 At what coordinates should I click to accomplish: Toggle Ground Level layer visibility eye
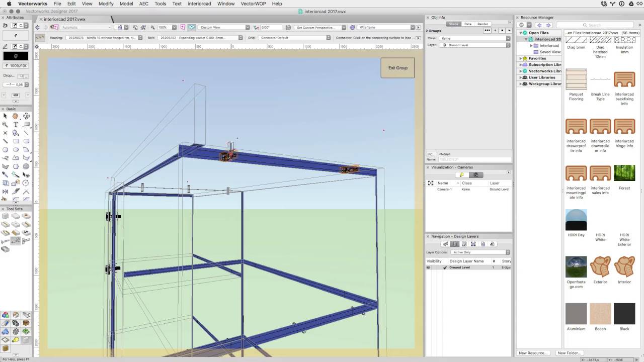pos(429,267)
